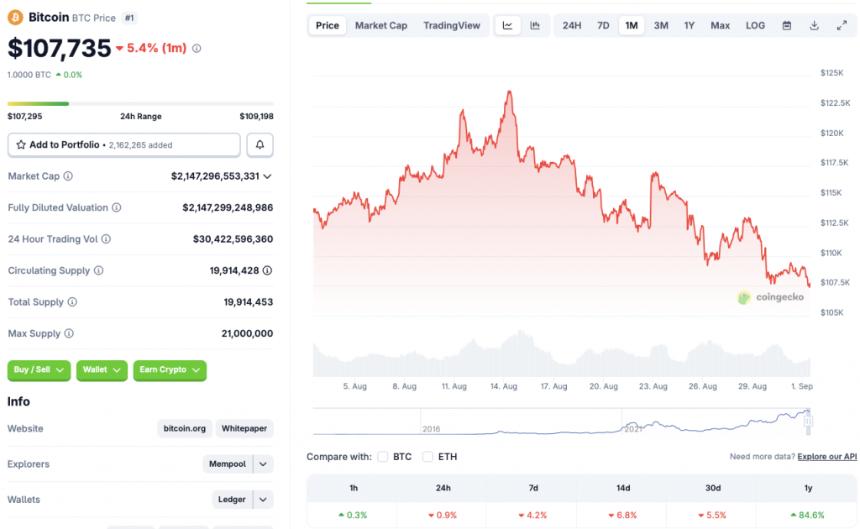This screenshot has width=860, height=529.
Task: Click info icon beside Market Cap
Action: pyautogui.click(x=68, y=176)
